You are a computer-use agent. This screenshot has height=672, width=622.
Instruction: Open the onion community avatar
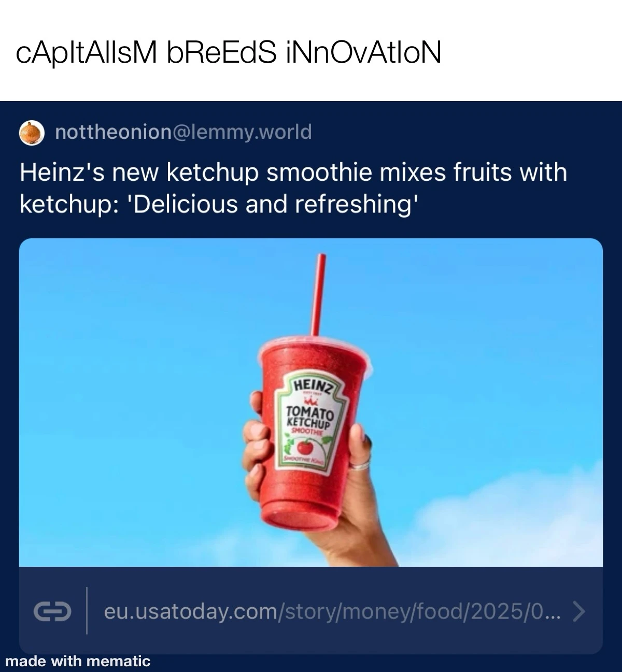tap(32, 133)
